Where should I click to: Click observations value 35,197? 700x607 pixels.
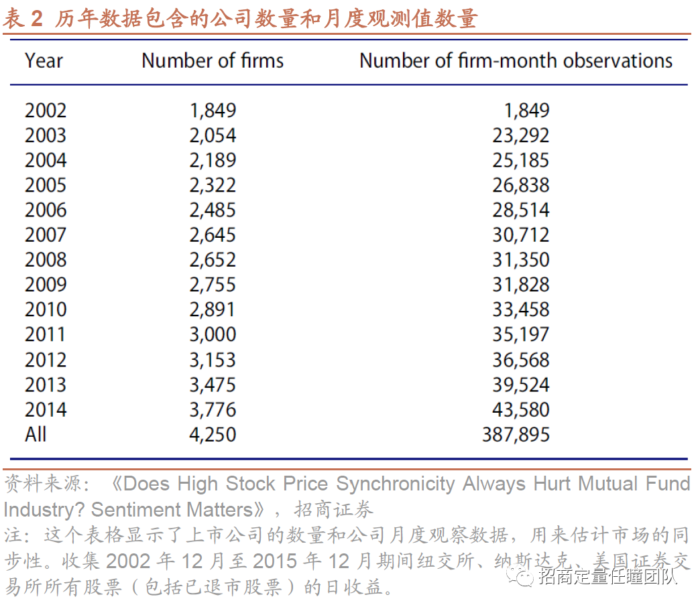click(x=520, y=334)
